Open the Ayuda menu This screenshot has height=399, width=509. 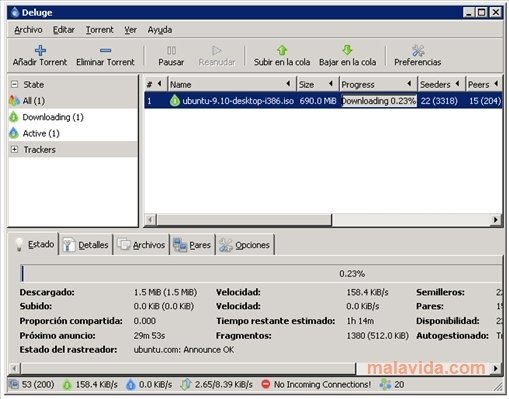pyautogui.click(x=160, y=30)
